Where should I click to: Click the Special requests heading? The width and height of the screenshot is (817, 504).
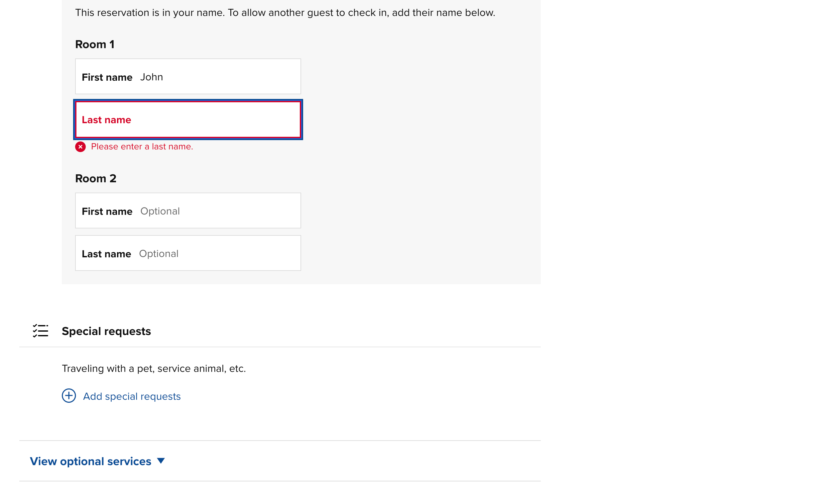[x=106, y=331]
